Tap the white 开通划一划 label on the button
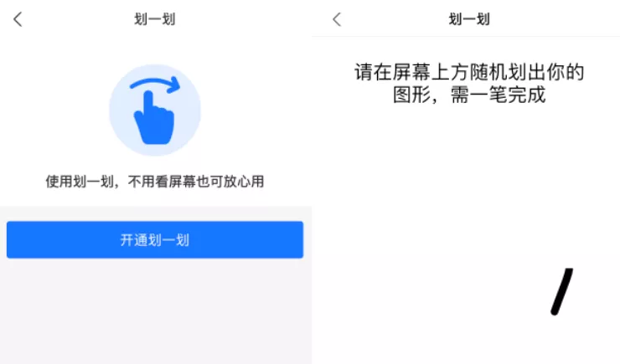 155,240
